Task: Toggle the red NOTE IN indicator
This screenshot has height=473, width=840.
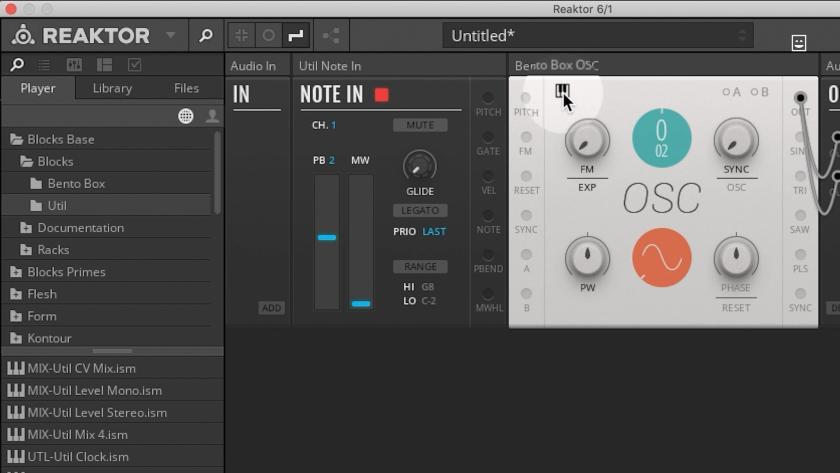Action: (381, 95)
